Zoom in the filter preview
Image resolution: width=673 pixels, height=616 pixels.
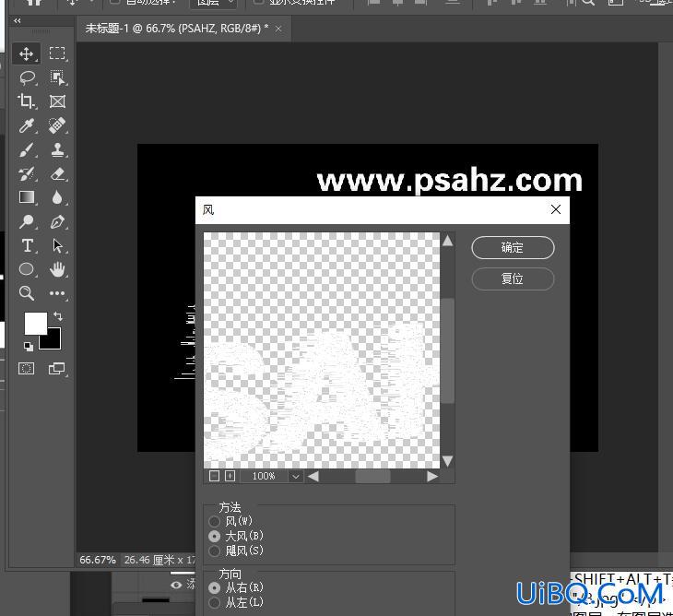click(x=230, y=476)
